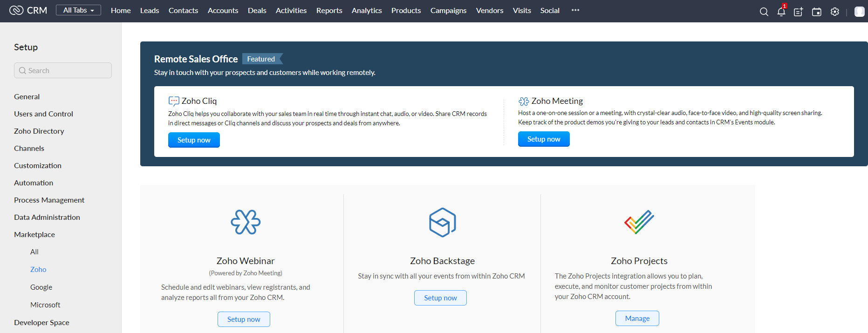Expand the General setup section
This screenshot has width=868, height=333.
tap(27, 97)
